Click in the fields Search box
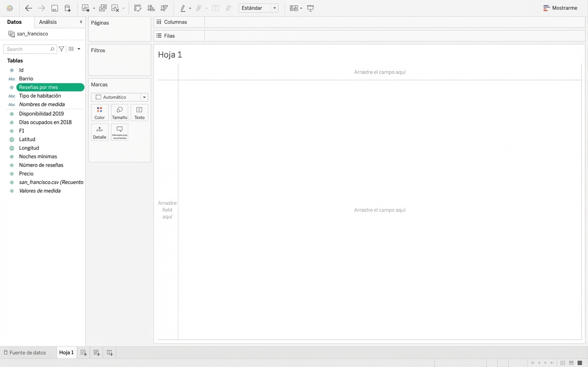The width and height of the screenshot is (588, 367). (x=28, y=49)
